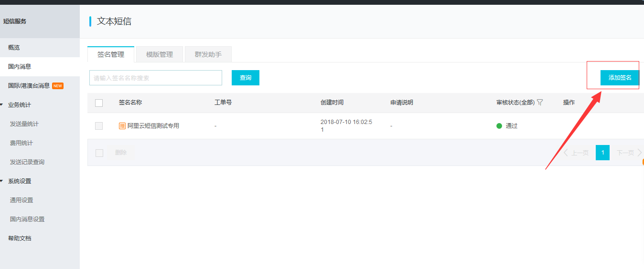The height and width of the screenshot is (269, 644).
Task: Click the orange 赠 icon before 阿里云短信测试专用
Action: (122, 126)
